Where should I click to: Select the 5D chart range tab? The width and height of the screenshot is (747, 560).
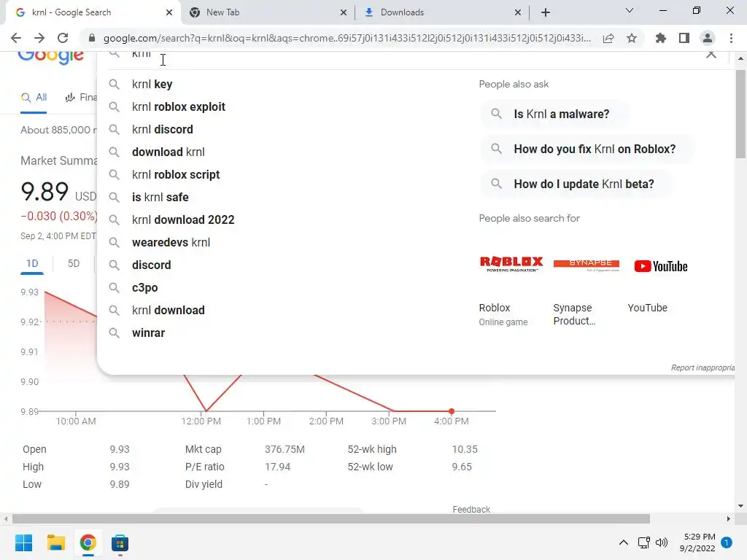click(74, 263)
